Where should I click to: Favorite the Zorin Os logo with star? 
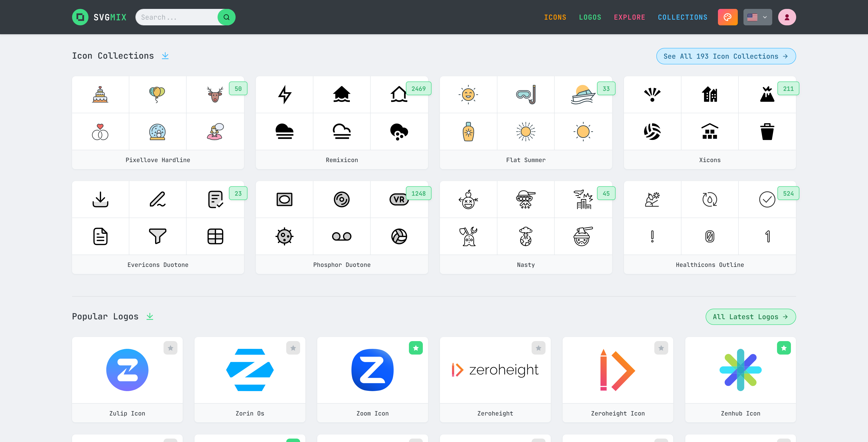293,348
